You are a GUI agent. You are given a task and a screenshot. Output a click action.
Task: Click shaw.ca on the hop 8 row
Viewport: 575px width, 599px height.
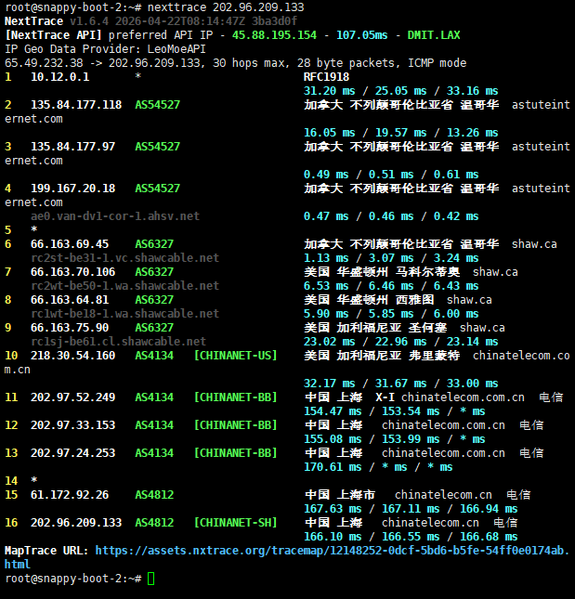(469, 300)
